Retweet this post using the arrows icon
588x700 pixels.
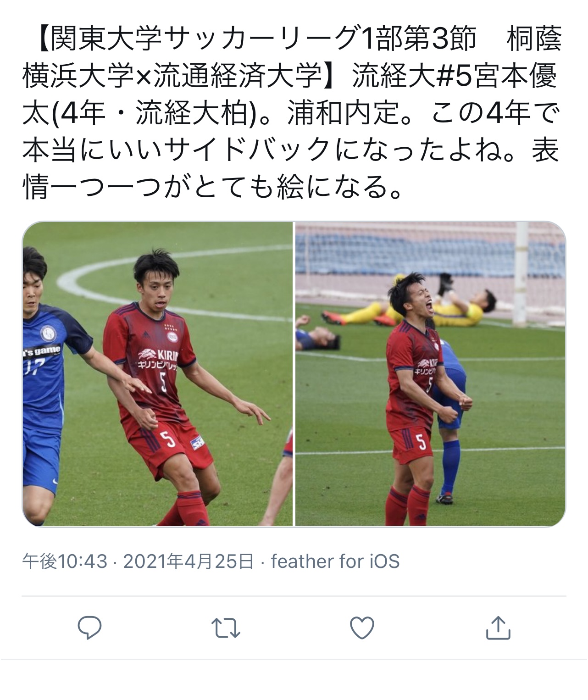[225, 628]
